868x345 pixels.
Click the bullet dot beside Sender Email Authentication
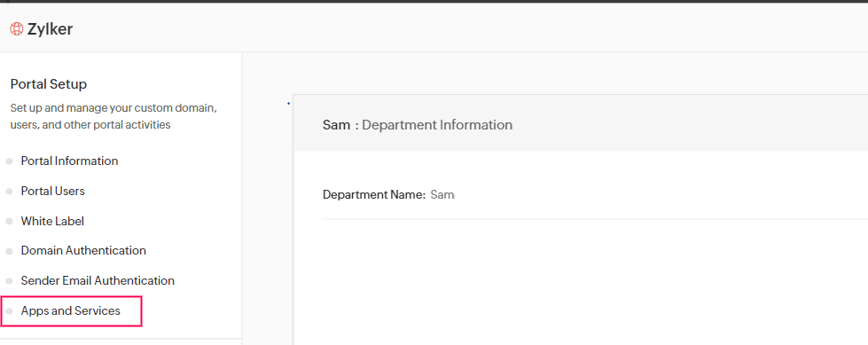pos(9,281)
